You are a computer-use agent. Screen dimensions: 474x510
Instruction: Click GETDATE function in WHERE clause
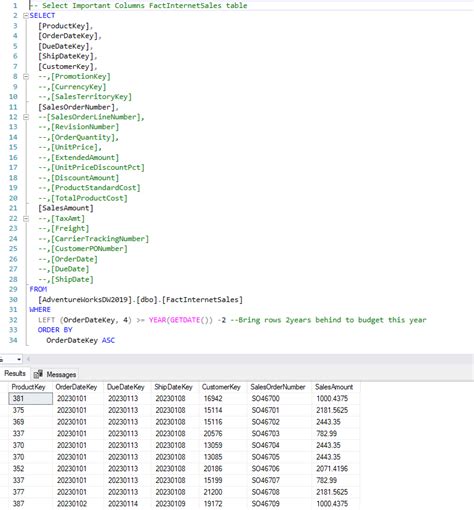pos(185,320)
